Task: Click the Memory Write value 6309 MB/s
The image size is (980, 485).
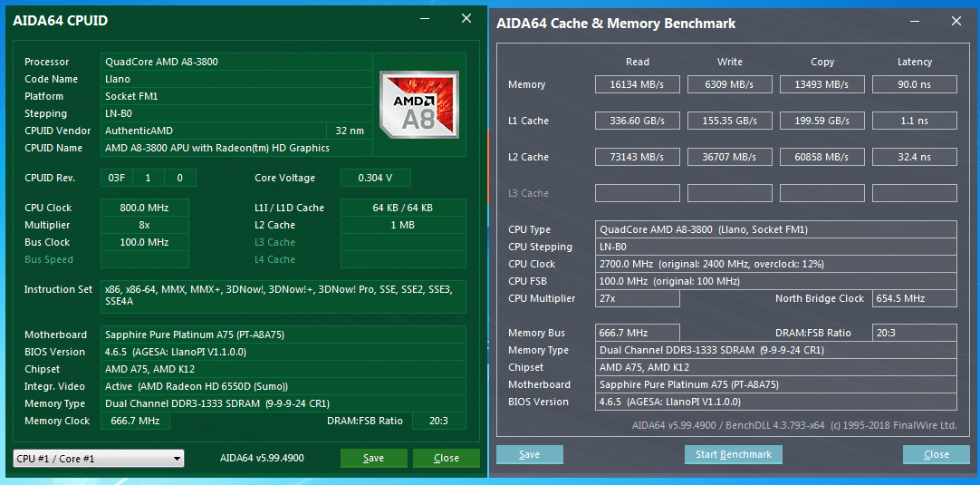Action: [730, 84]
